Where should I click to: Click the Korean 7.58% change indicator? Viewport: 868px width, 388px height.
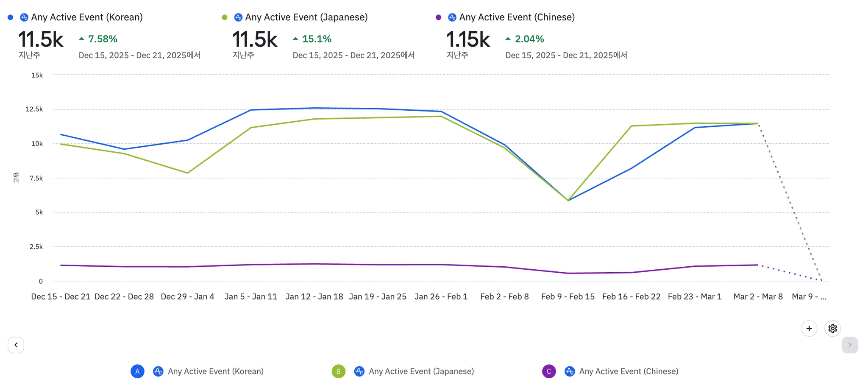(98, 39)
